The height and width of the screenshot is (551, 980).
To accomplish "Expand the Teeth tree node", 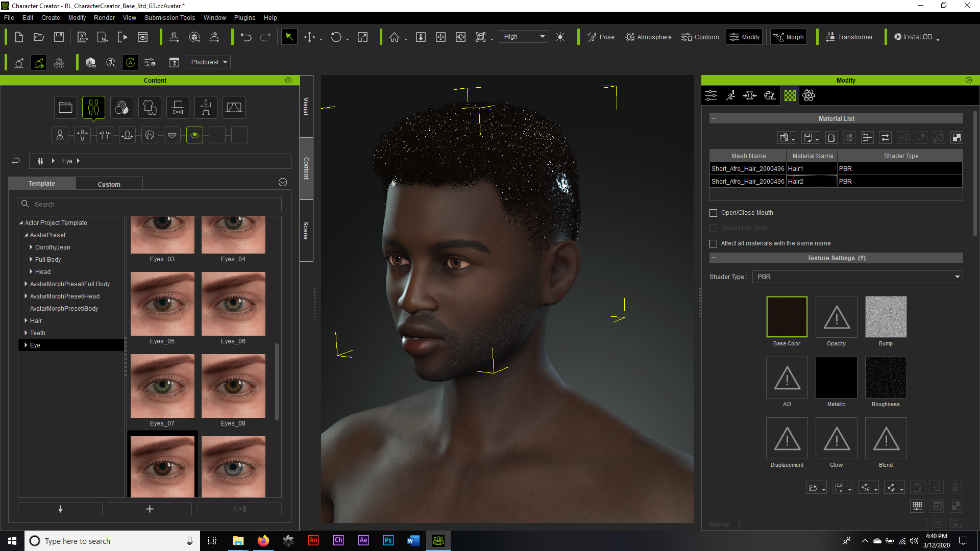I will tap(26, 333).
